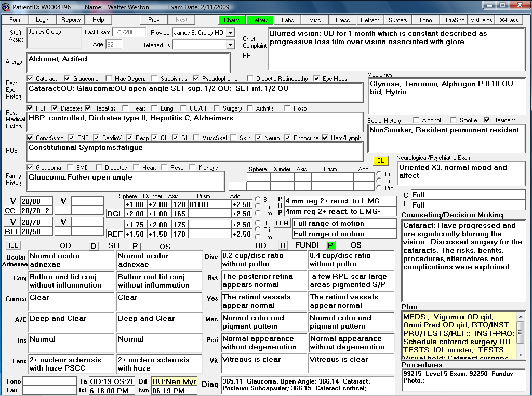Click the EOM button
The image size is (532, 396).
(x=282, y=223)
